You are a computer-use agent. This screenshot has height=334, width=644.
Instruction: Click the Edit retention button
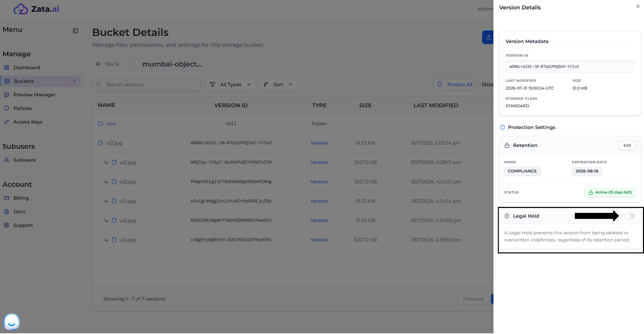pyautogui.click(x=627, y=145)
